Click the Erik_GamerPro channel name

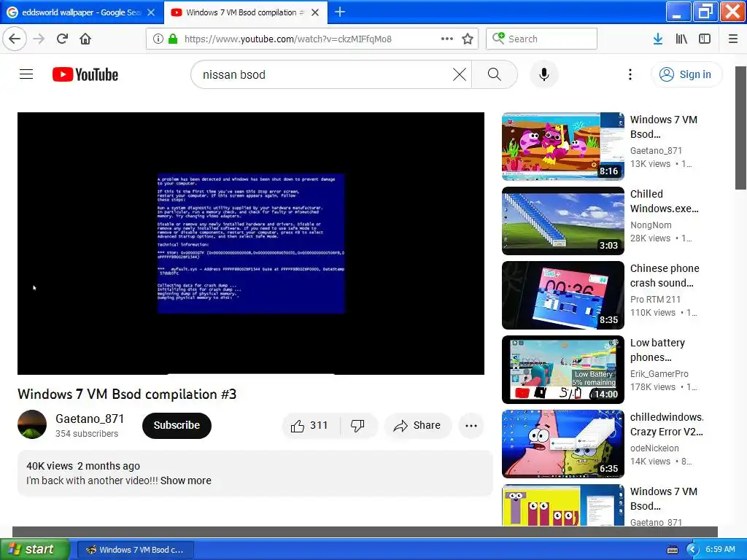click(659, 373)
